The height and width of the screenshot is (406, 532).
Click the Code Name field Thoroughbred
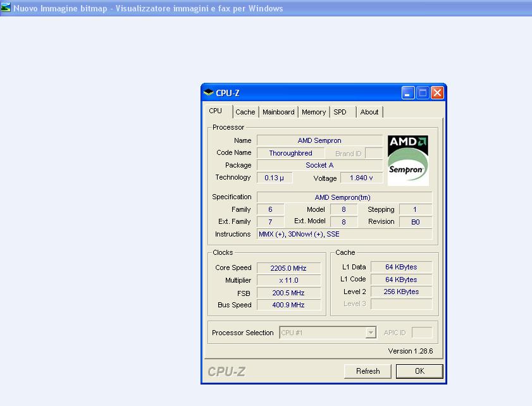tap(291, 153)
